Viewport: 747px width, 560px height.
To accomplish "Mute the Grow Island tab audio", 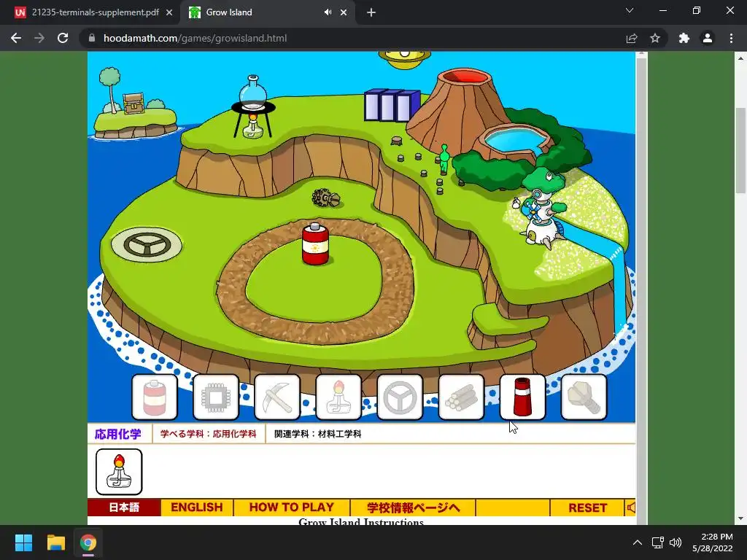I will [x=328, y=12].
